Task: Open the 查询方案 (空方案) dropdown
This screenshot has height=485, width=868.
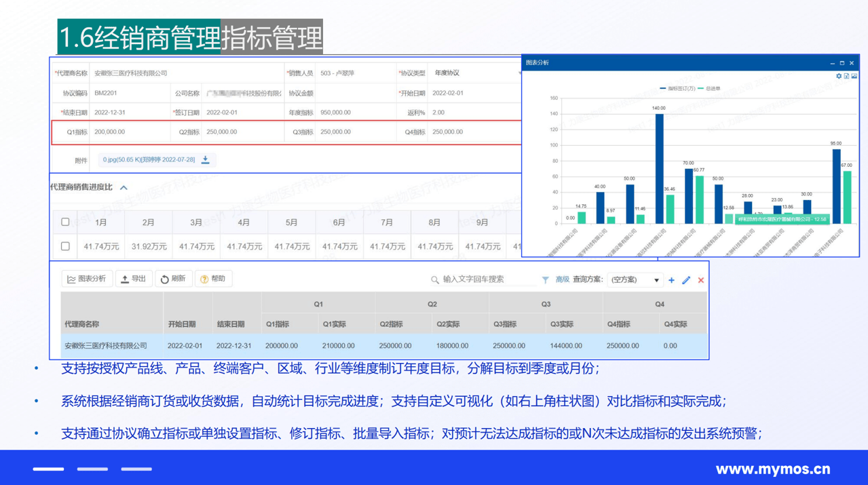Action: 635,279
